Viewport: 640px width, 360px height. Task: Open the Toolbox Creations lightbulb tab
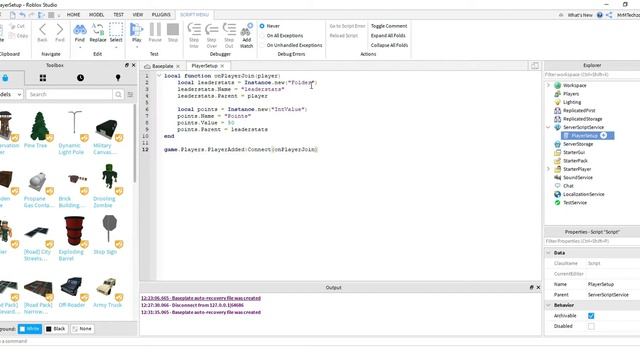pyautogui.click(x=118, y=78)
